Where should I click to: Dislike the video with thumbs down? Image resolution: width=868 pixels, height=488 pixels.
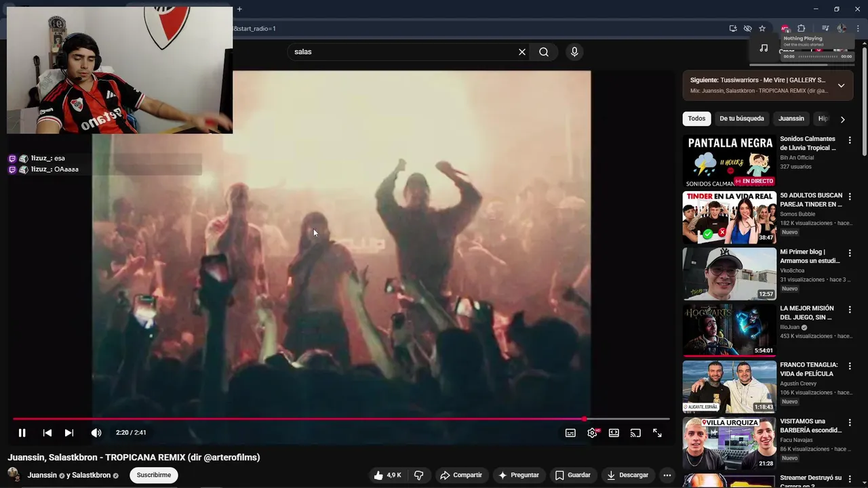[x=418, y=475]
